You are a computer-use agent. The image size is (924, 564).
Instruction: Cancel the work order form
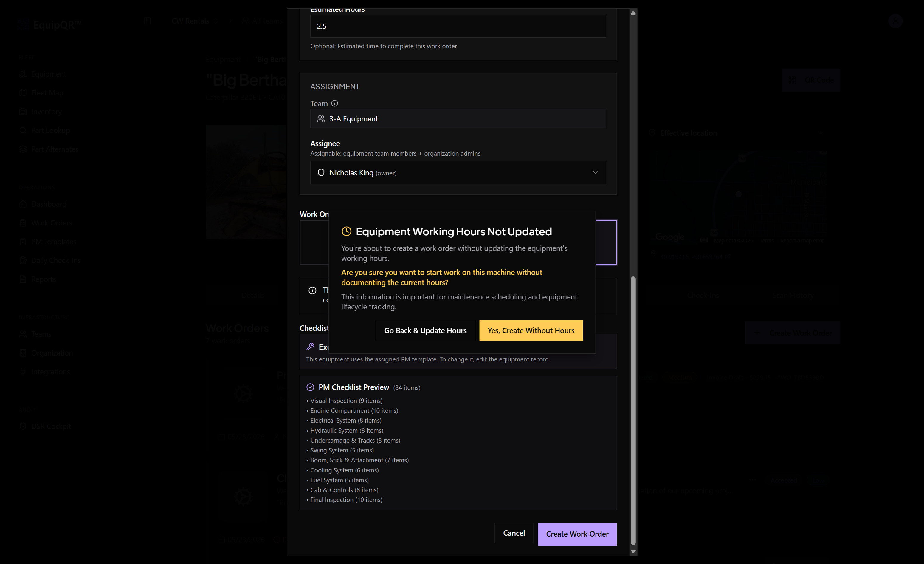click(514, 533)
